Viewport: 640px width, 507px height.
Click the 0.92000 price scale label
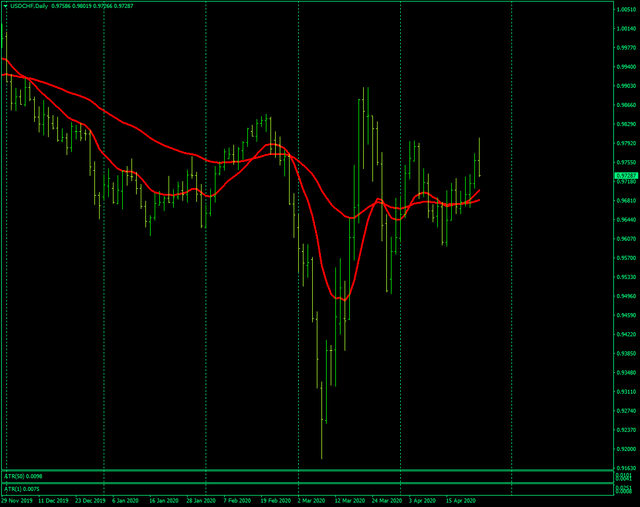click(627, 449)
